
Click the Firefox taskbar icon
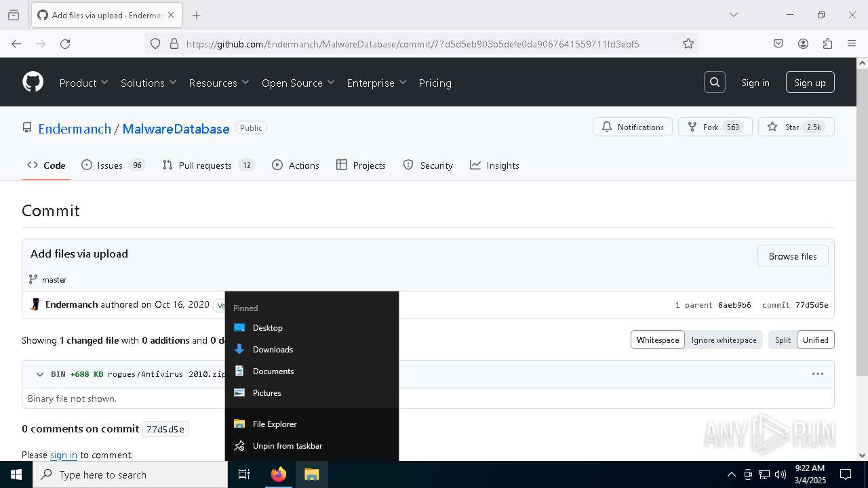click(x=278, y=474)
